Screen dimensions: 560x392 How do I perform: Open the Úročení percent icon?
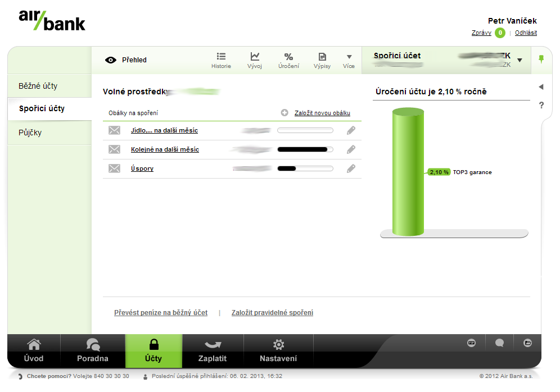[288, 57]
